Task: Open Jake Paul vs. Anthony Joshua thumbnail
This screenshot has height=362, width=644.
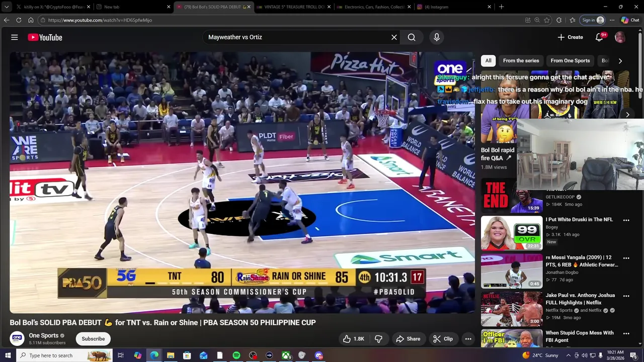Action: point(511,308)
